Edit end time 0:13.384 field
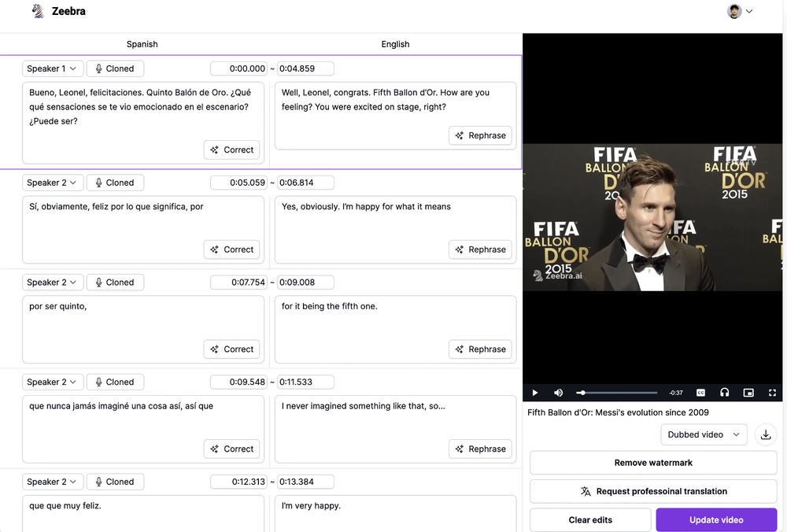The width and height of the screenshot is (787, 532). pyautogui.click(x=305, y=482)
